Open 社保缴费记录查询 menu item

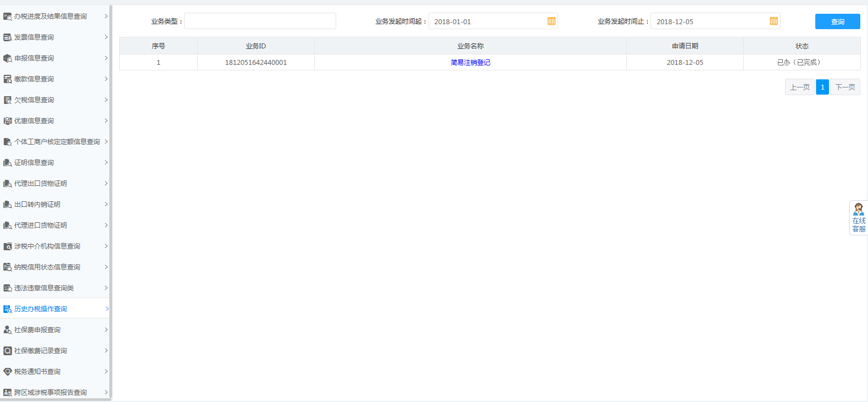[x=55, y=351]
